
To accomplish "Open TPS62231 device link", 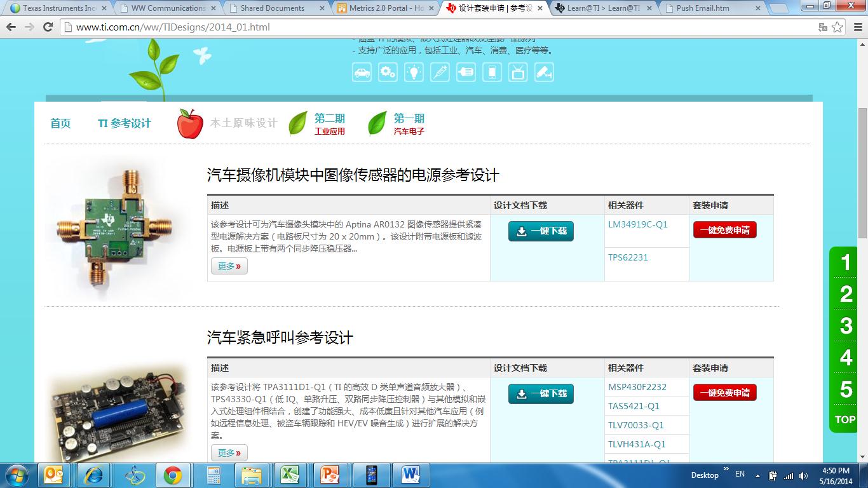I will pos(628,257).
